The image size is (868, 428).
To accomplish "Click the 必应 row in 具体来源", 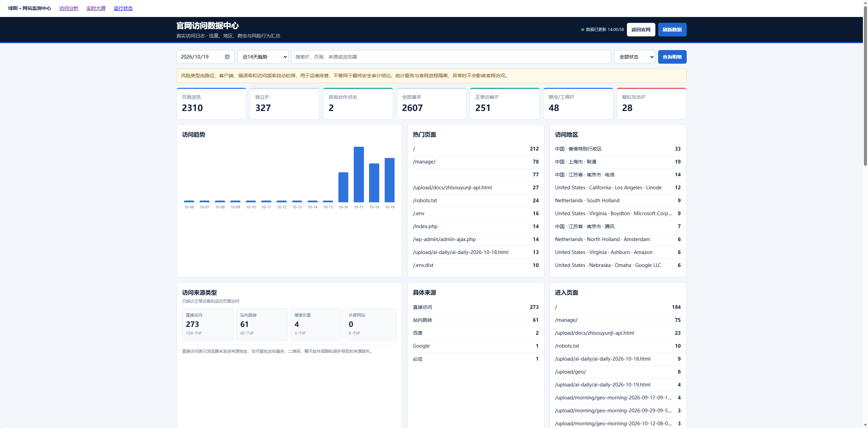I will tap(475, 359).
